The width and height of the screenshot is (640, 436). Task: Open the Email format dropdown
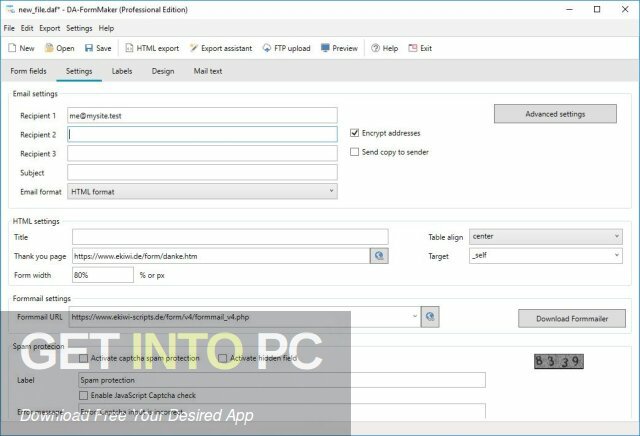point(202,191)
